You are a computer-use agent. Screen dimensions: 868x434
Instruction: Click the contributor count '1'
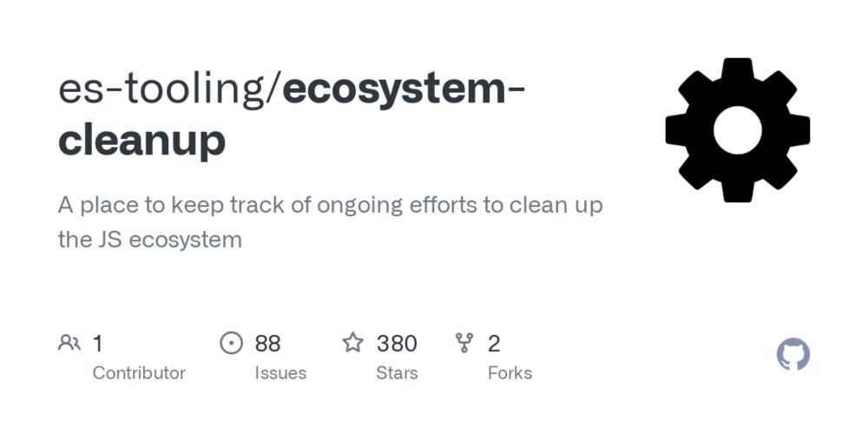[x=97, y=344]
